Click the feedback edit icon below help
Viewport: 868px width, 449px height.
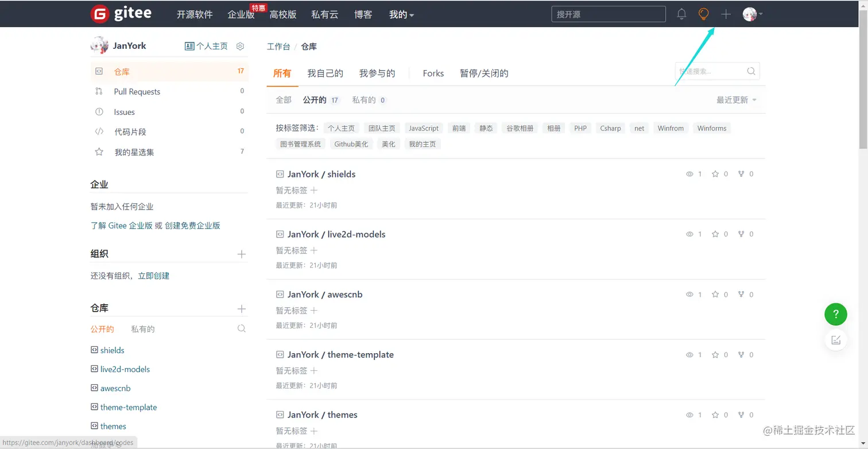(836, 339)
